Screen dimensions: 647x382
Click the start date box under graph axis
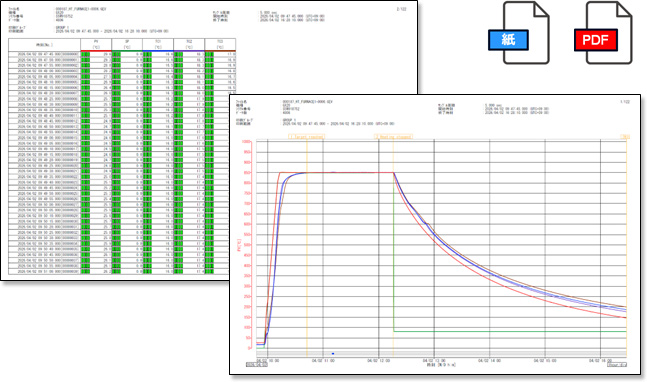(257, 365)
